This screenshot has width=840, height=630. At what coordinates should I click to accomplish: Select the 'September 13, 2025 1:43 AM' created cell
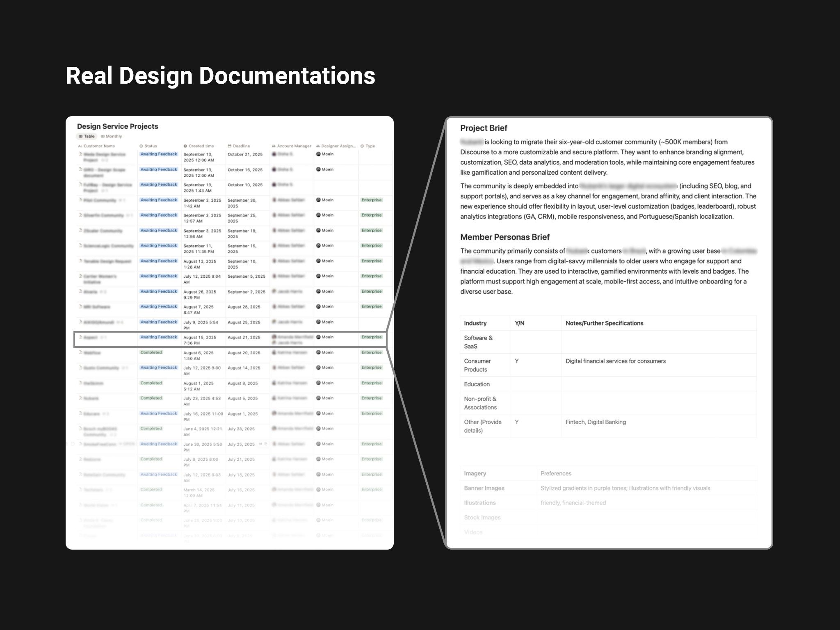(203, 188)
